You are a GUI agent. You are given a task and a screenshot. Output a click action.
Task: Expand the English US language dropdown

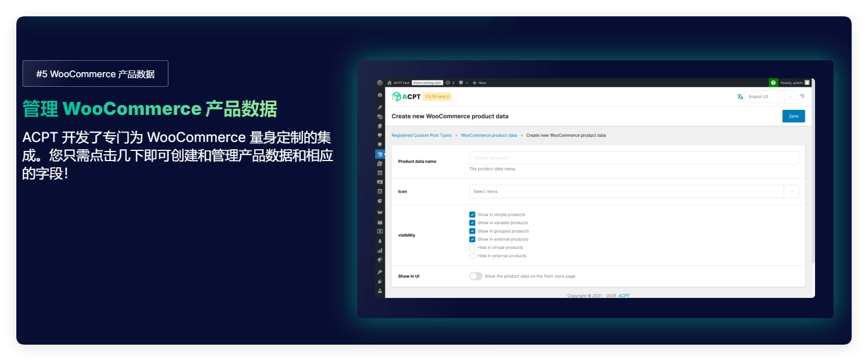tap(770, 96)
